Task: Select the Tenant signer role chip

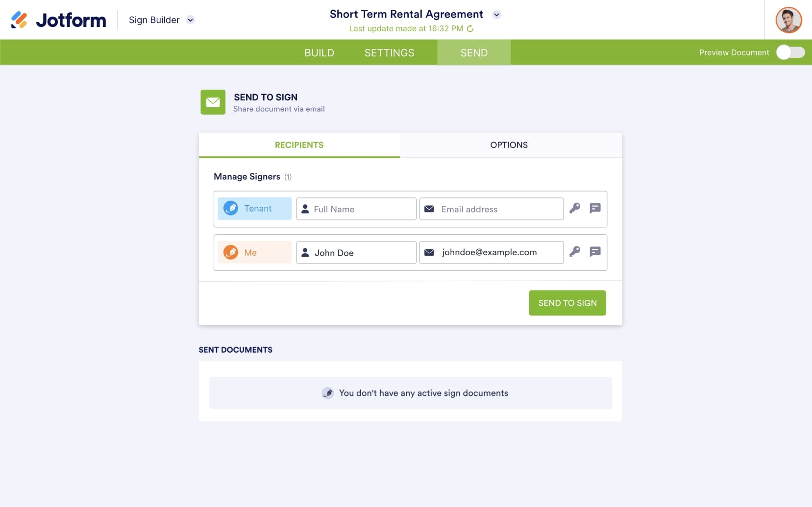Action: point(254,208)
